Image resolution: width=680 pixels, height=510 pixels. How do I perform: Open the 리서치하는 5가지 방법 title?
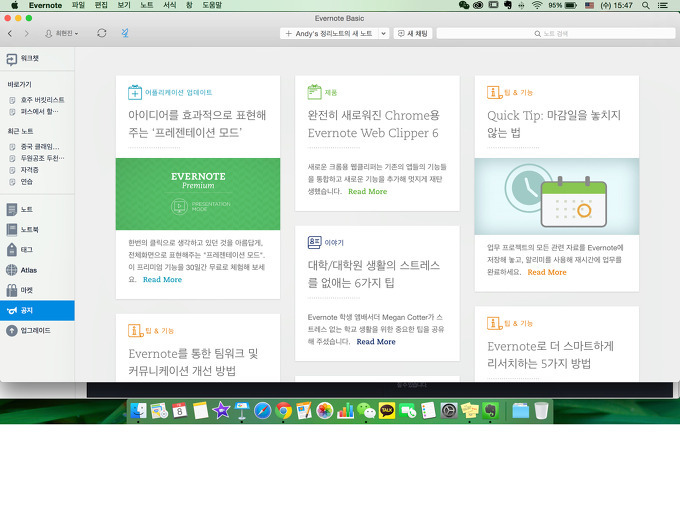click(x=550, y=355)
